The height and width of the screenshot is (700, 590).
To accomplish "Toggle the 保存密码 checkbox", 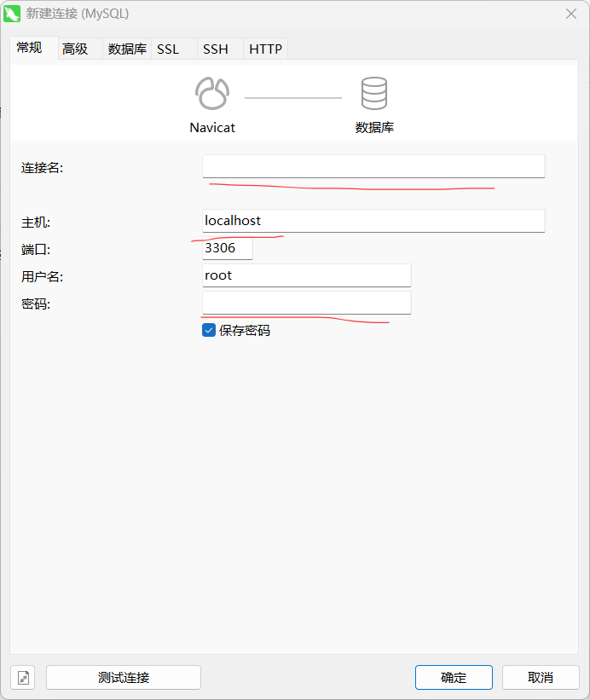I will click(x=209, y=330).
